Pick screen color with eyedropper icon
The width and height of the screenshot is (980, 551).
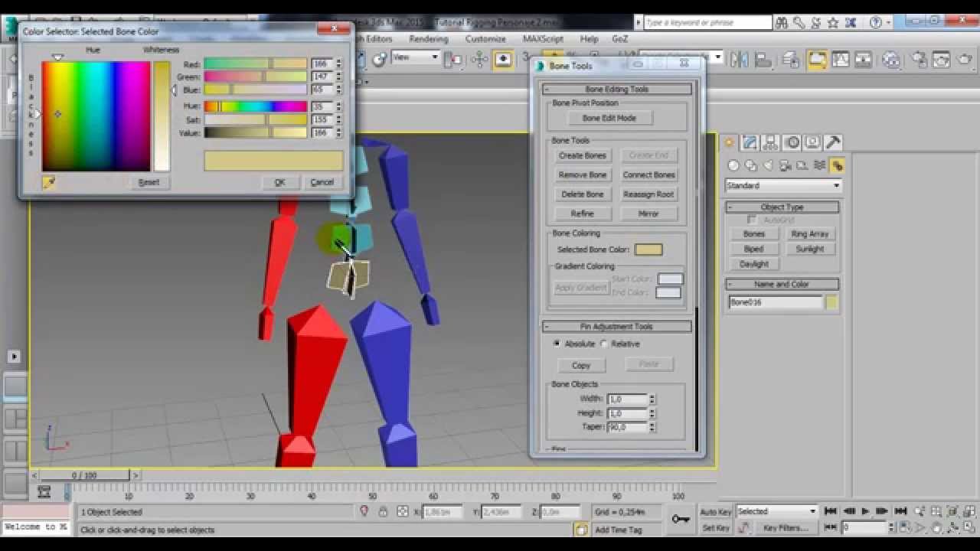pyautogui.click(x=49, y=182)
